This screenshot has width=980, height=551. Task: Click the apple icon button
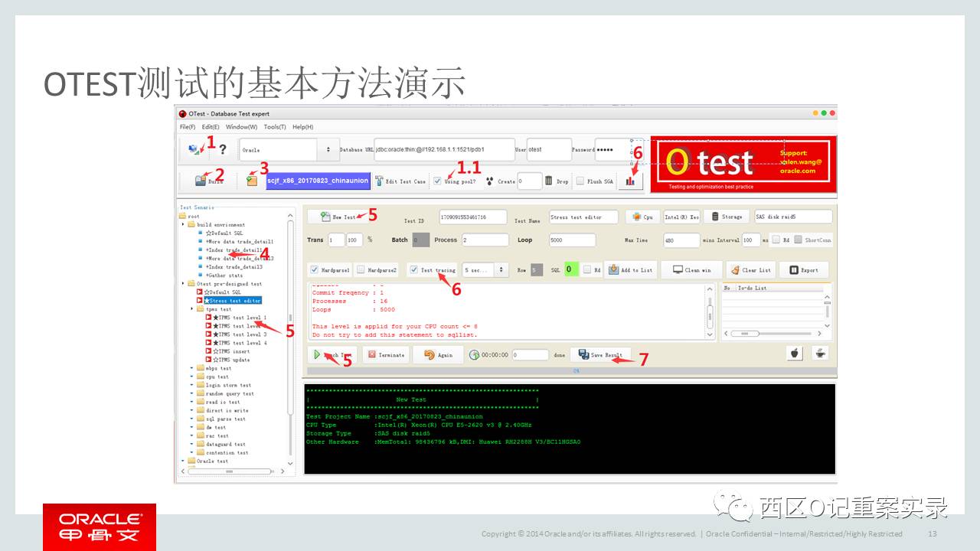795,353
